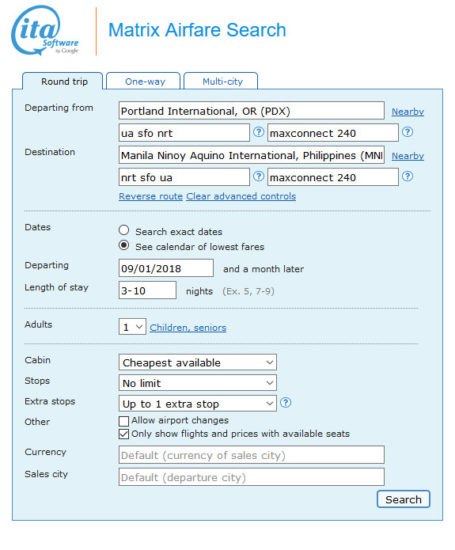455x550 pixels.
Task: Open help icon next to second maxconnect 240 field
Action: [407, 176]
